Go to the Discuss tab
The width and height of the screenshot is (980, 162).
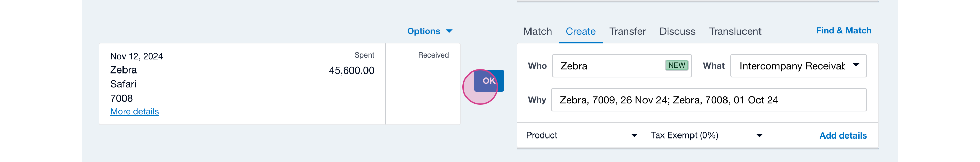[x=677, y=31]
